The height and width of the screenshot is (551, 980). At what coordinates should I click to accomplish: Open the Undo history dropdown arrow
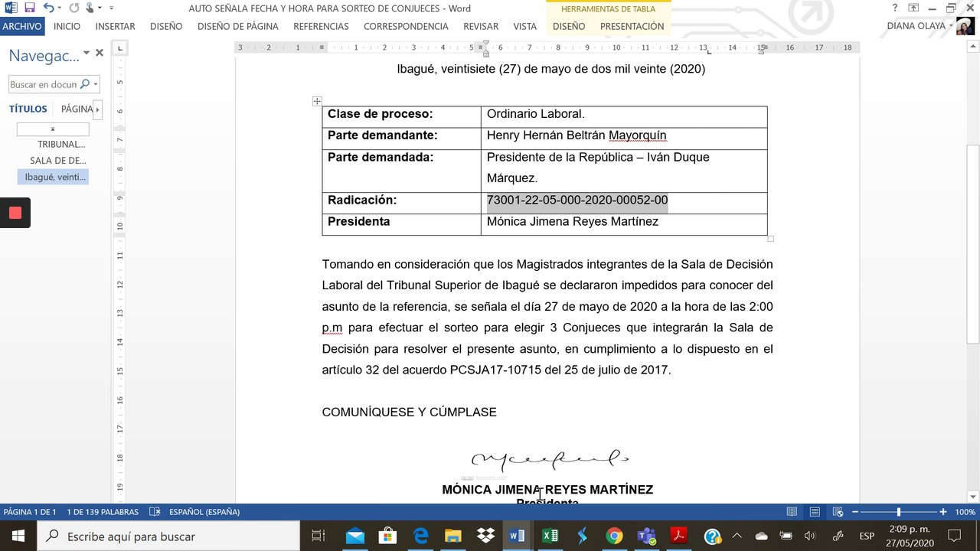coord(60,8)
